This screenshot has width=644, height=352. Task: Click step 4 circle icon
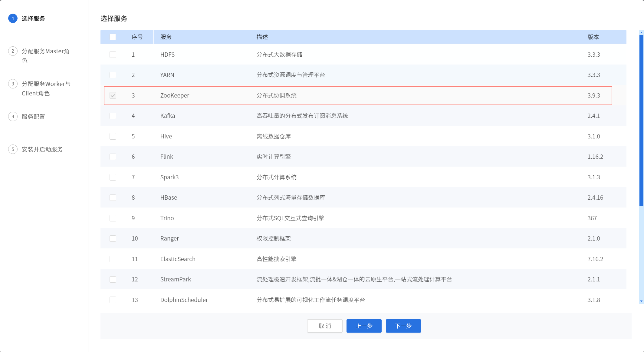pyautogui.click(x=13, y=117)
